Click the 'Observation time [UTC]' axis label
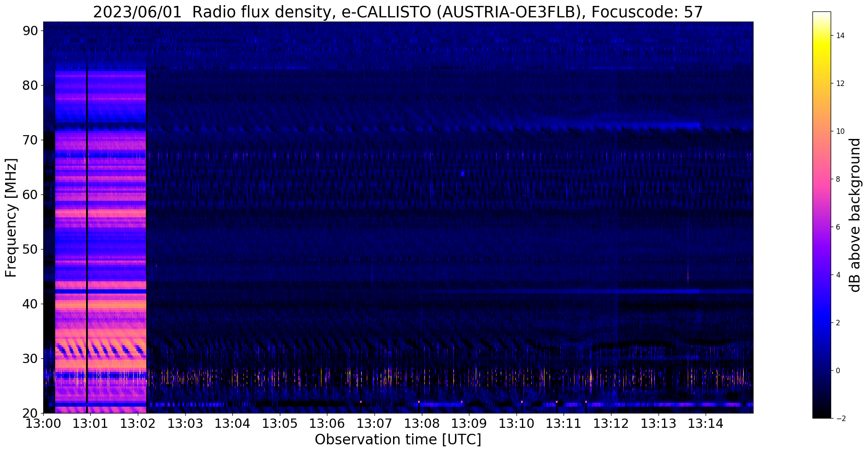The height and width of the screenshot is (452, 868). [x=398, y=440]
